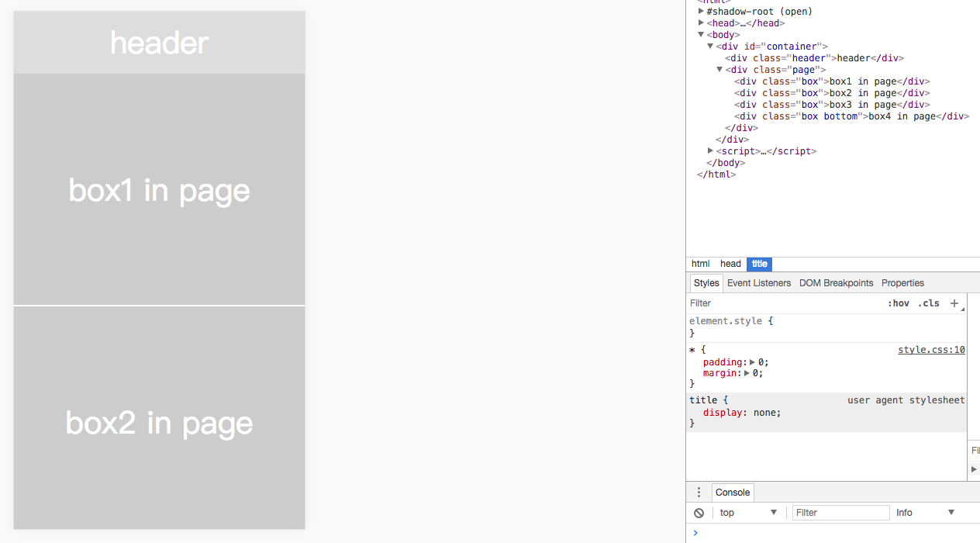Click the console Filter input field
The image size is (980, 543).
click(840, 513)
